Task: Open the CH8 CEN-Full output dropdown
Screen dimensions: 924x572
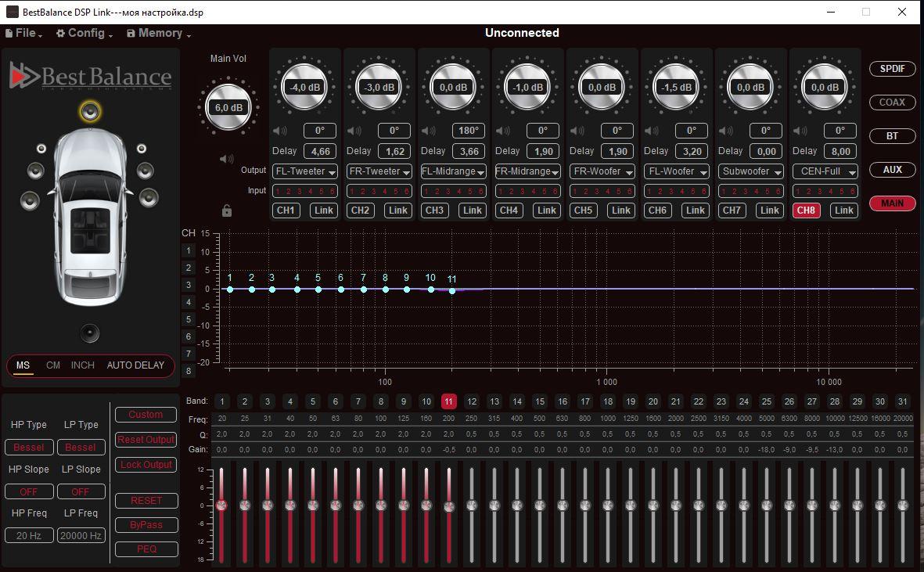Action: (x=825, y=171)
